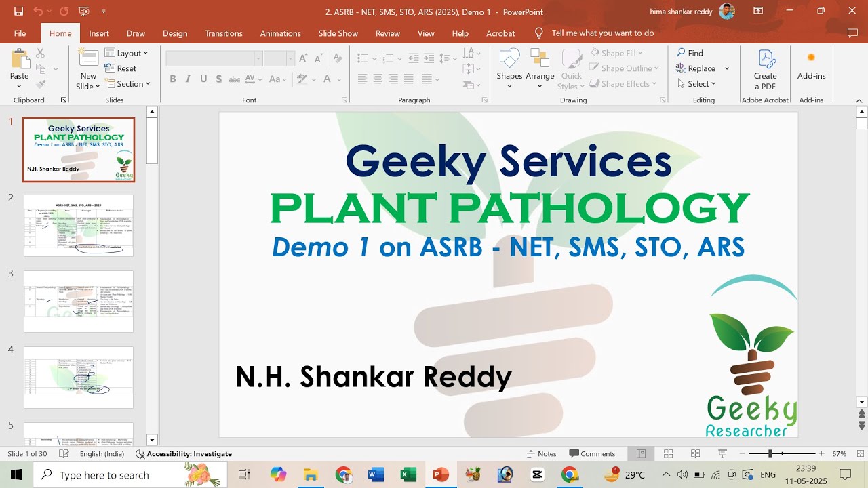The image size is (868, 488).
Task: Click Increase Font Size icon
Action: [x=303, y=58]
